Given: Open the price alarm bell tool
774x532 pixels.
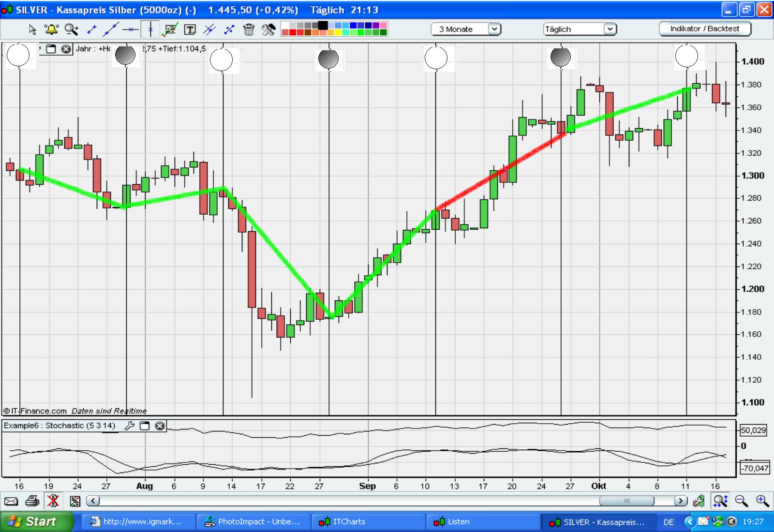Looking at the screenshot, I should coord(51,30).
